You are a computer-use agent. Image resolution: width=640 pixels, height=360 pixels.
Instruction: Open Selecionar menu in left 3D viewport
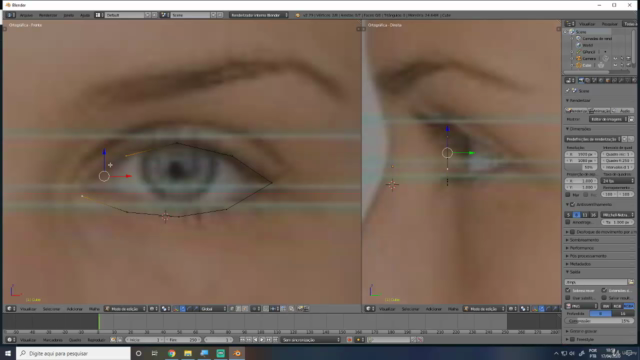coord(51,309)
